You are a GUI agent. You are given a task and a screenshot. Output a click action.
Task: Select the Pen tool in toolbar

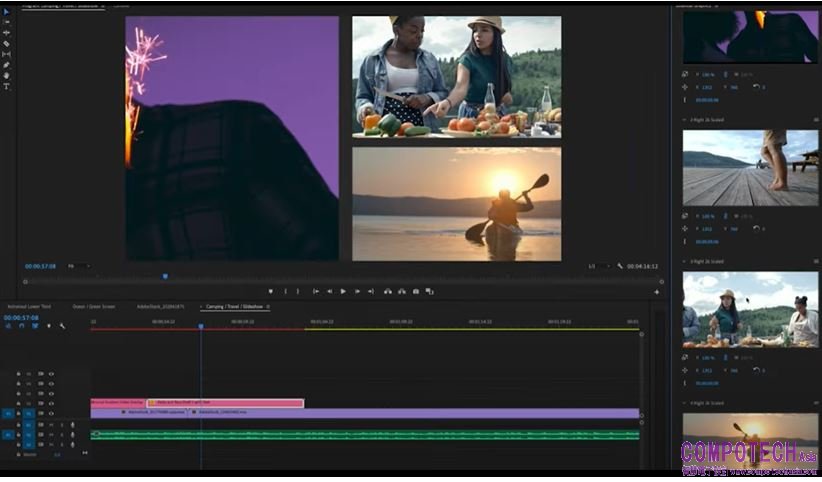6,65
